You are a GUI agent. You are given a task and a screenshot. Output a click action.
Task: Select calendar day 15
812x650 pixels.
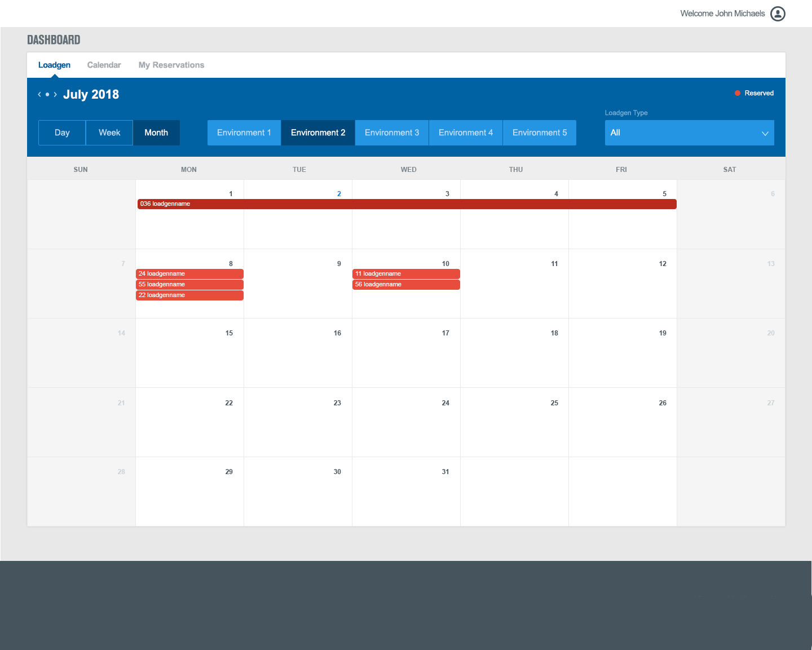229,333
